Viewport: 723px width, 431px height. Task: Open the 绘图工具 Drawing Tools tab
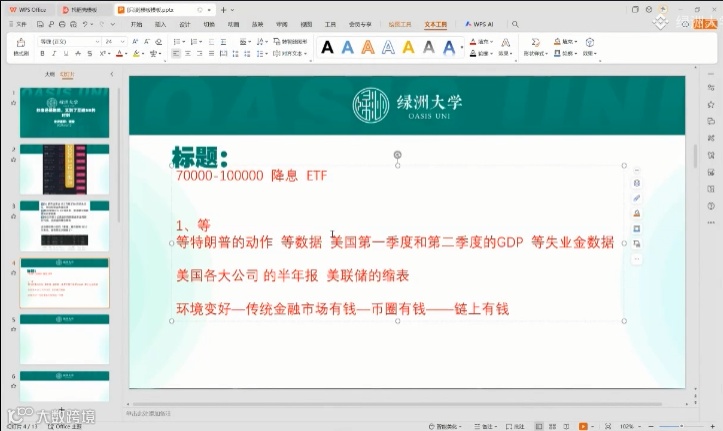point(400,24)
